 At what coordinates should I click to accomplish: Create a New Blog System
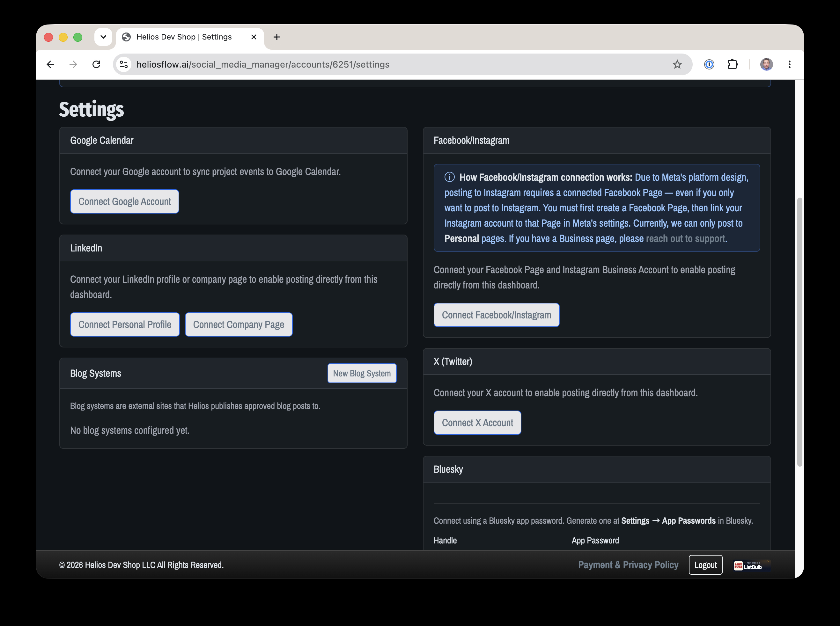coord(362,373)
